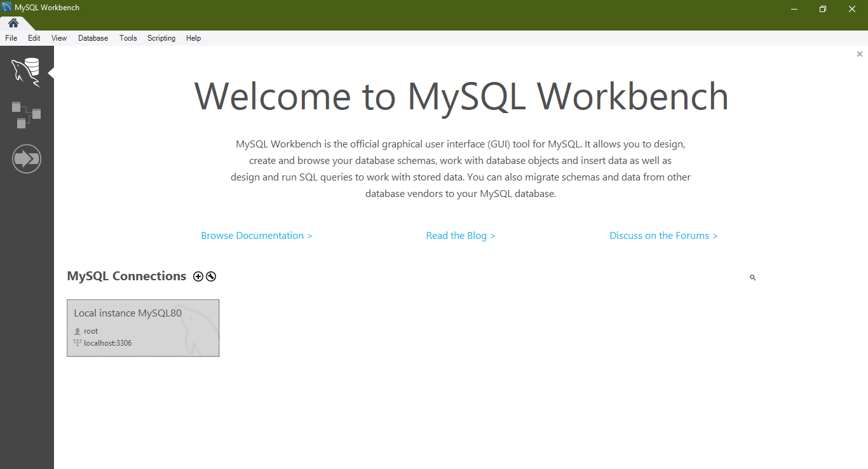868x469 pixels.
Task: Open the Migration wizard sidebar icon
Action: 27,158
